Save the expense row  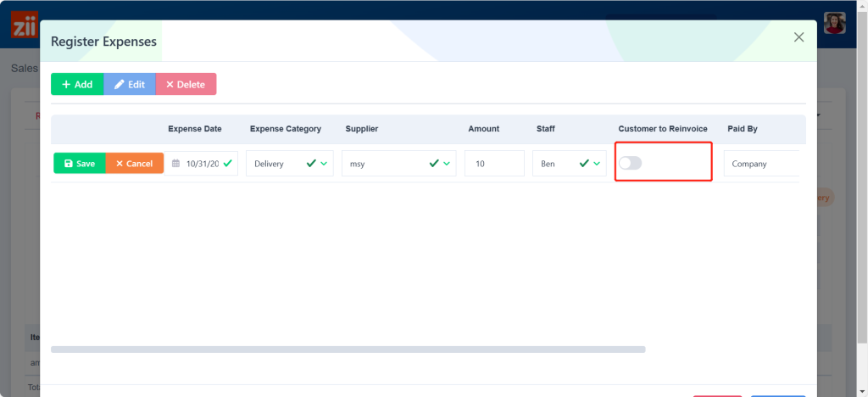80,164
